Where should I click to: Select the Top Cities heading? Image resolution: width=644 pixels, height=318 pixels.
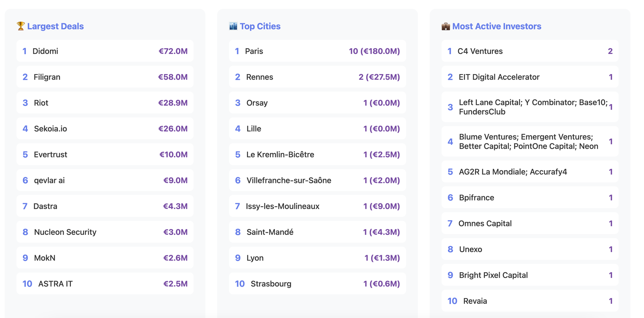tap(260, 26)
